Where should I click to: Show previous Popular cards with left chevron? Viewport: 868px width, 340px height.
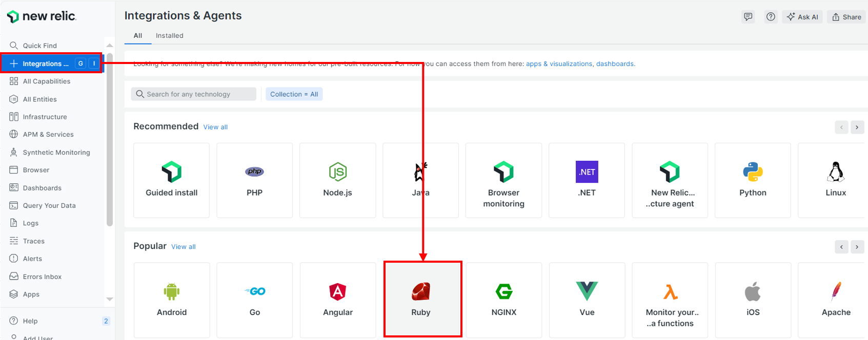pyautogui.click(x=841, y=247)
